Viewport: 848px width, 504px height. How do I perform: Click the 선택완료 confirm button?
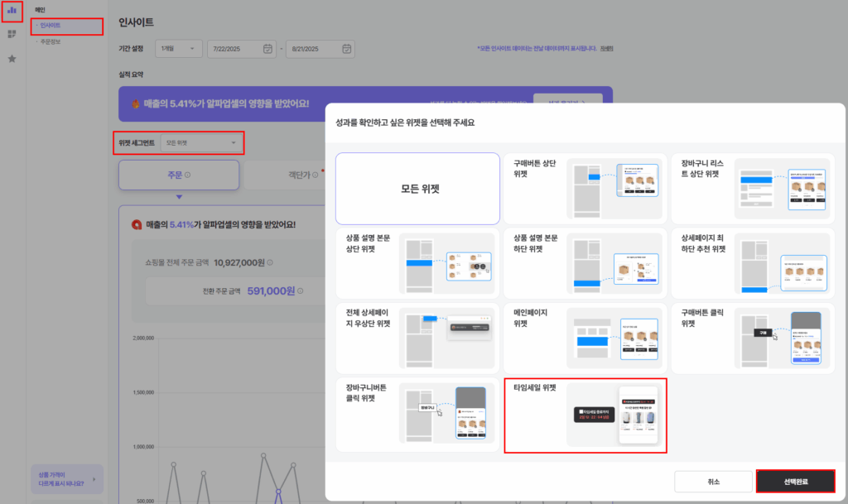coord(794,480)
